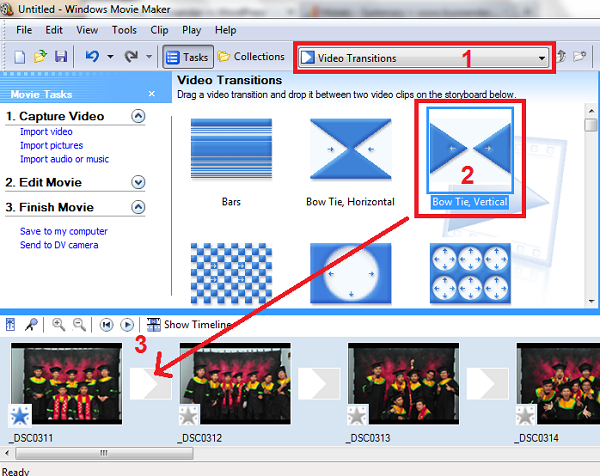Click the transitions vertical scrollbar thumb
Image resolution: width=600 pixels, height=476 pixels.
click(592, 125)
